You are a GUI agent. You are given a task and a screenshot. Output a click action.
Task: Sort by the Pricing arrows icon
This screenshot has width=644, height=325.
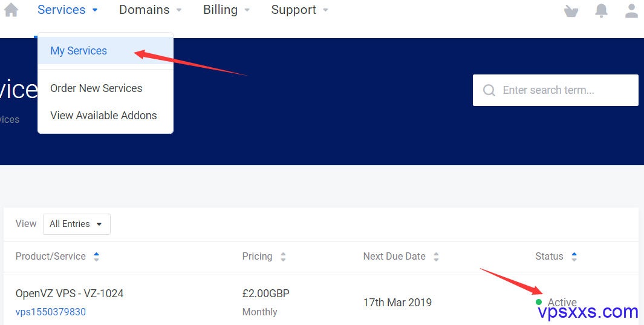coord(283,257)
